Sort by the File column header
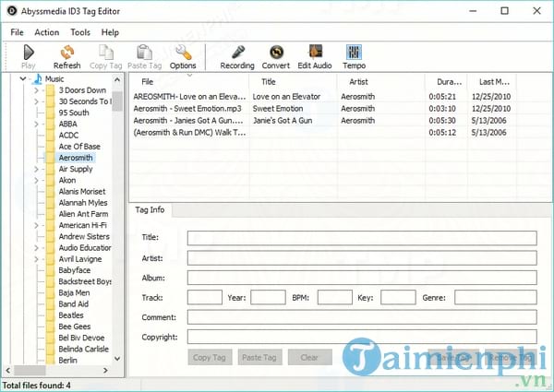The image size is (554, 392). point(189,82)
